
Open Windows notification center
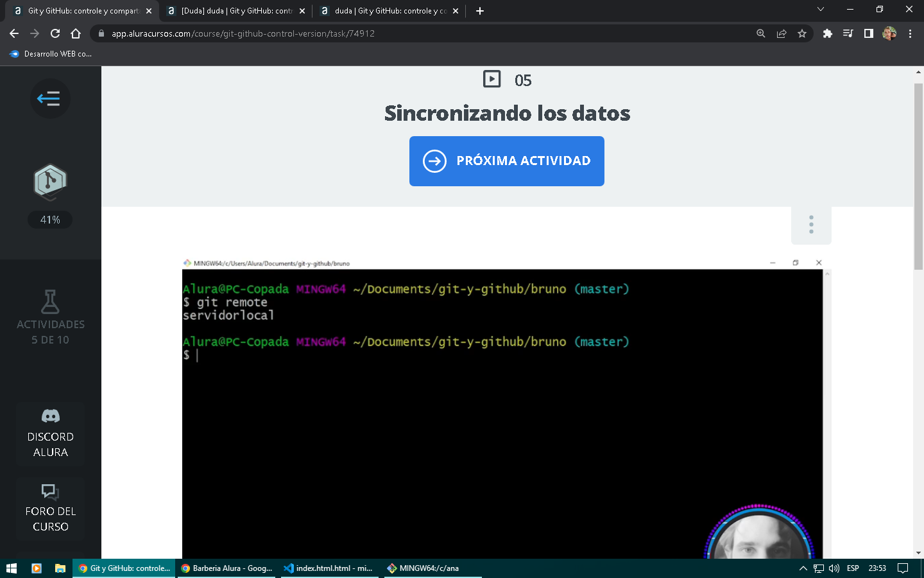[x=903, y=568]
